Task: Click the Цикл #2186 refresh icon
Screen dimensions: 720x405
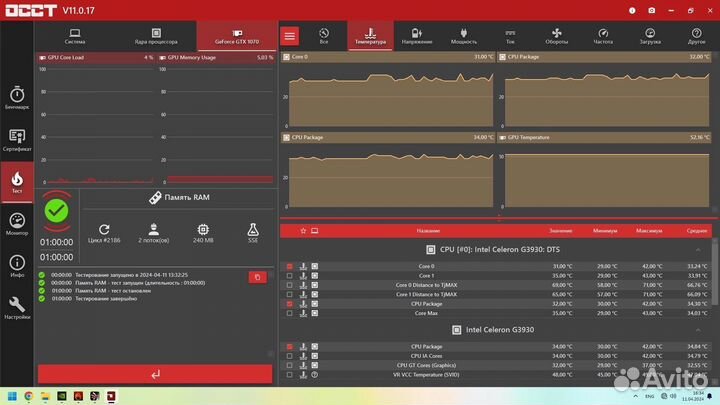Action: point(104,229)
